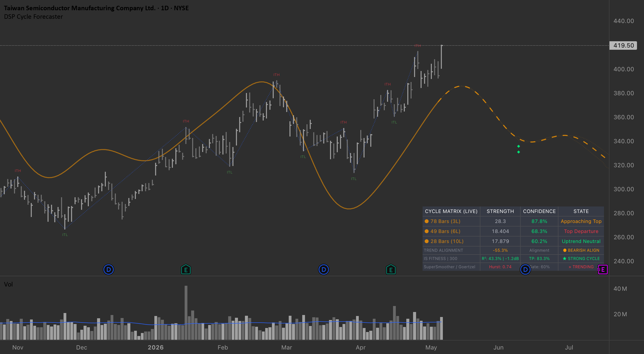Click the BEARISH ALIGN status cell
Viewport: 644px width, 354px height.
coord(581,250)
